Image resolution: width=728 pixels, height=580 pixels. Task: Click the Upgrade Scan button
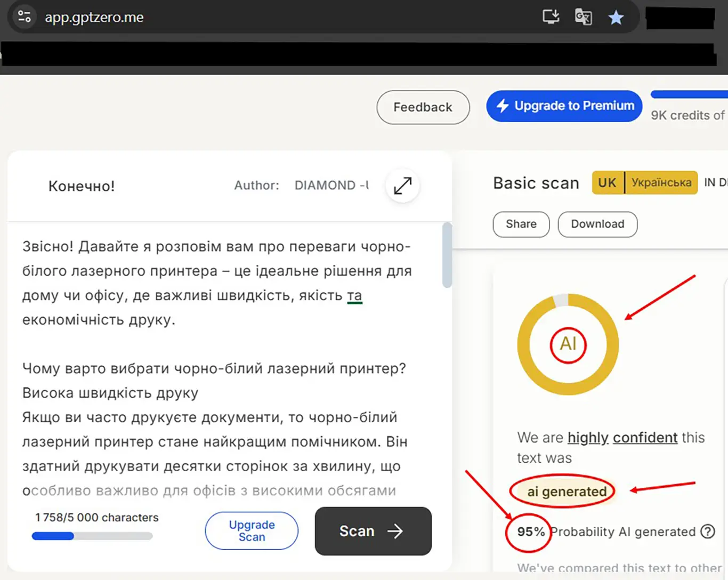(252, 531)
